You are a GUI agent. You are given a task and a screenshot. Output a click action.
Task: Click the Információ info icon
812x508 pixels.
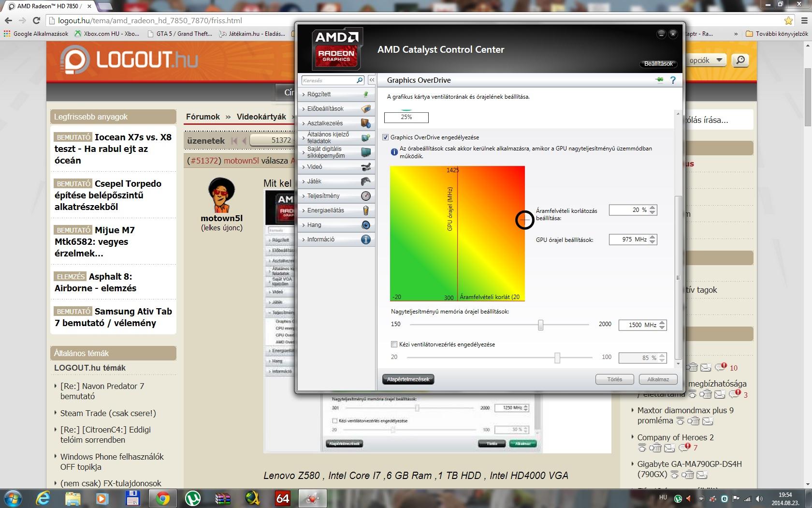point(366,239)
